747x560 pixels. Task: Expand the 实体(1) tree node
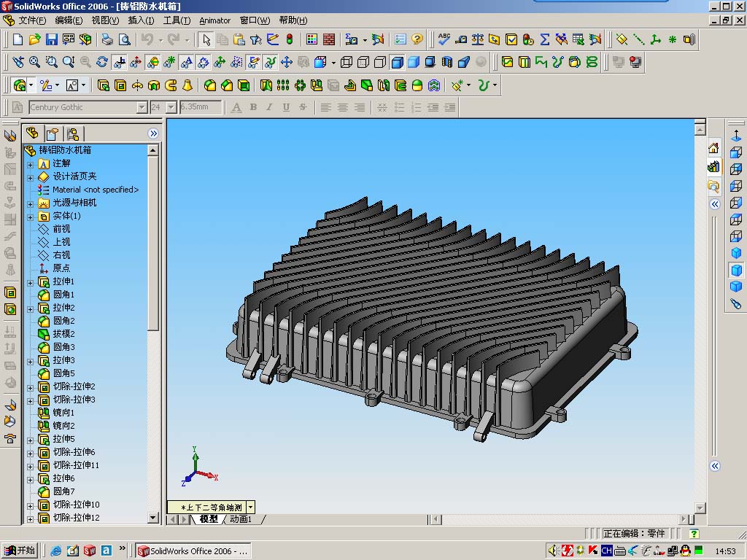click(x=30, y=217)
